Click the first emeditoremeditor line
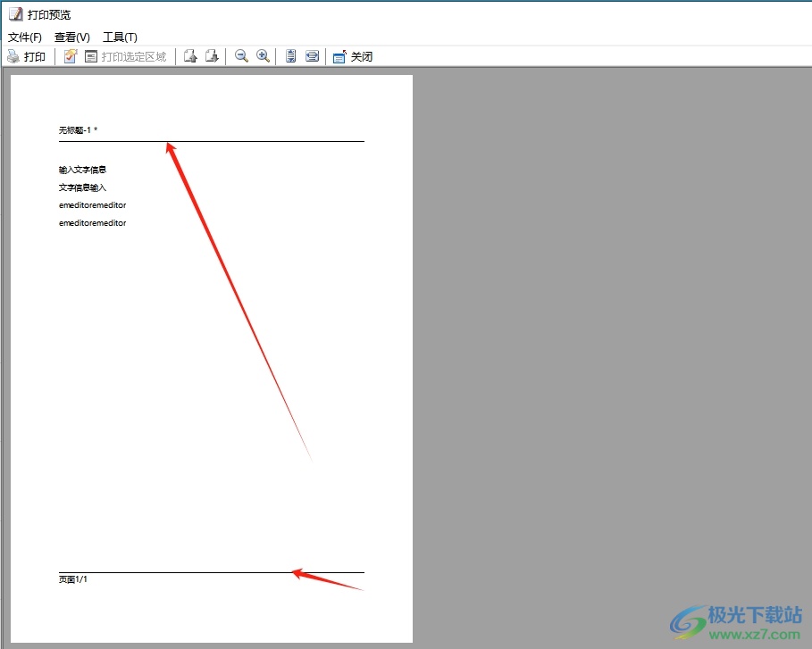 tap(93, 205)
